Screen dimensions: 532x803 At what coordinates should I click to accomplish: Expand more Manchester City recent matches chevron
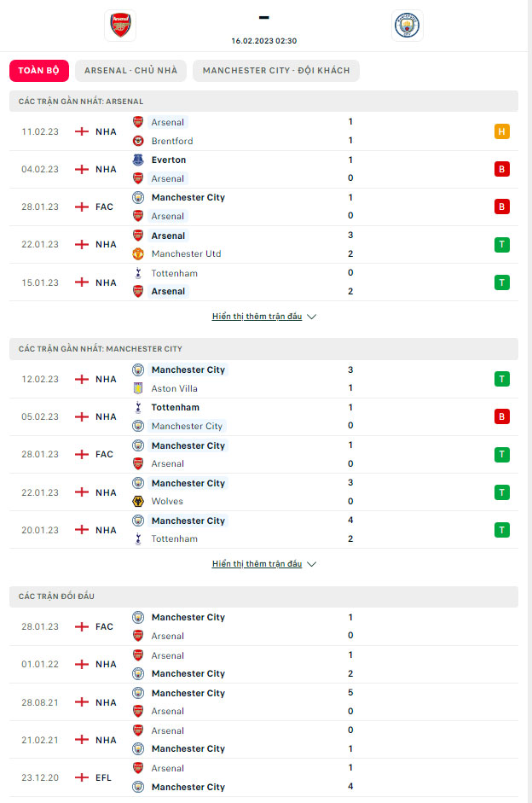[311, 564]
